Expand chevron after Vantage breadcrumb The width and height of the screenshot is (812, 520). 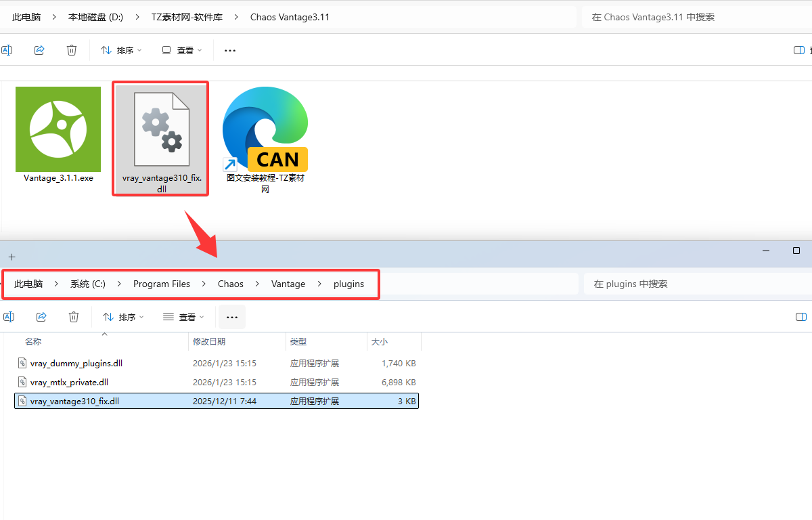319,284
